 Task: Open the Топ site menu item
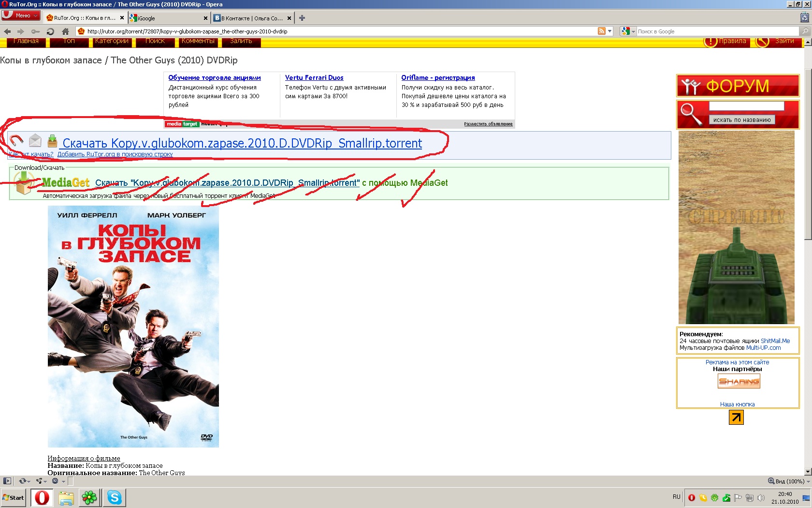tap(69, 41)
